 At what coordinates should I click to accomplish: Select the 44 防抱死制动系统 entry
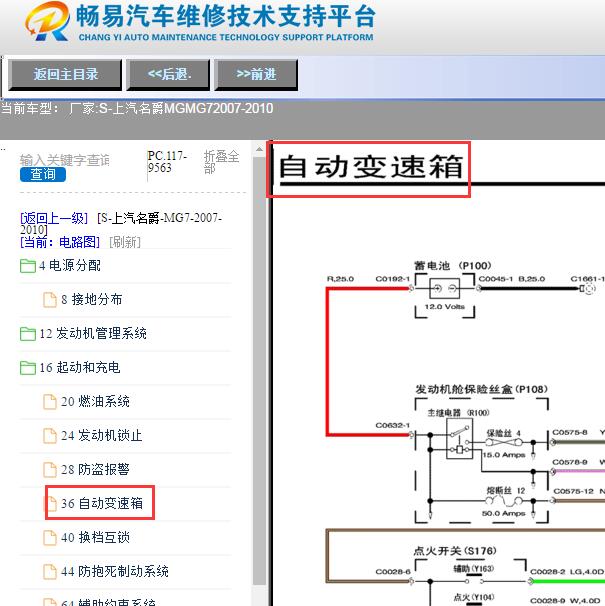[x=114, y=572]
